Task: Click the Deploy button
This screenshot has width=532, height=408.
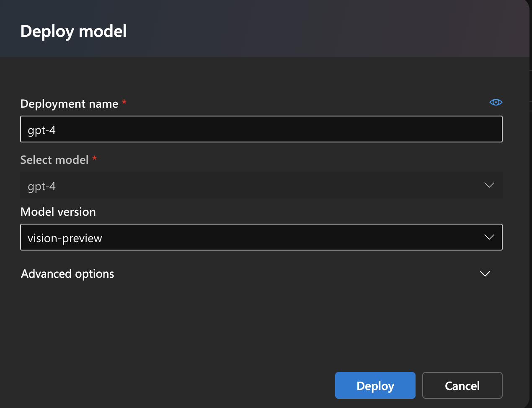Action: [375, 385]
